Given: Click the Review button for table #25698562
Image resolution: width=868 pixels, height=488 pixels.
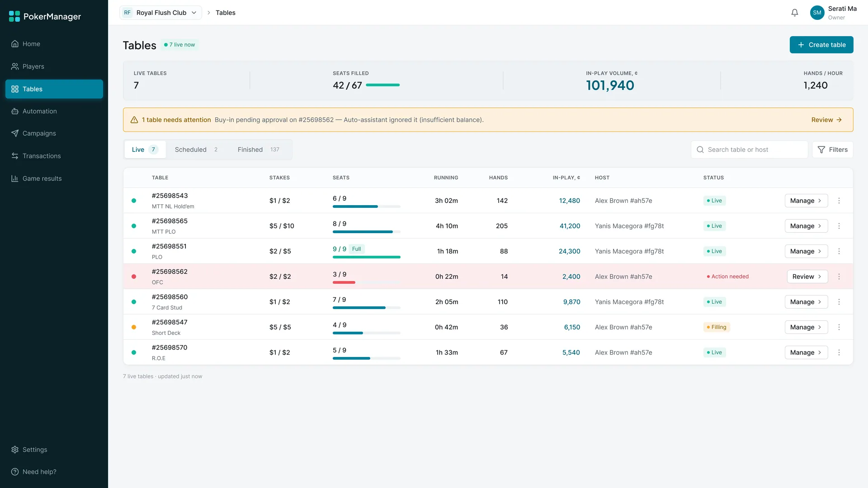Looking at the screenshot, I should pos(807,277).
